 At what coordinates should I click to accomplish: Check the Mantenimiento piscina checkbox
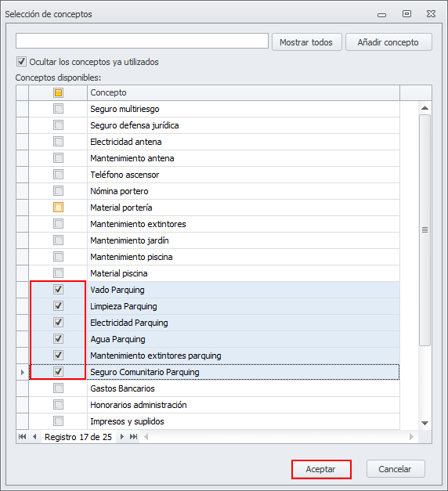coord(58,256)
